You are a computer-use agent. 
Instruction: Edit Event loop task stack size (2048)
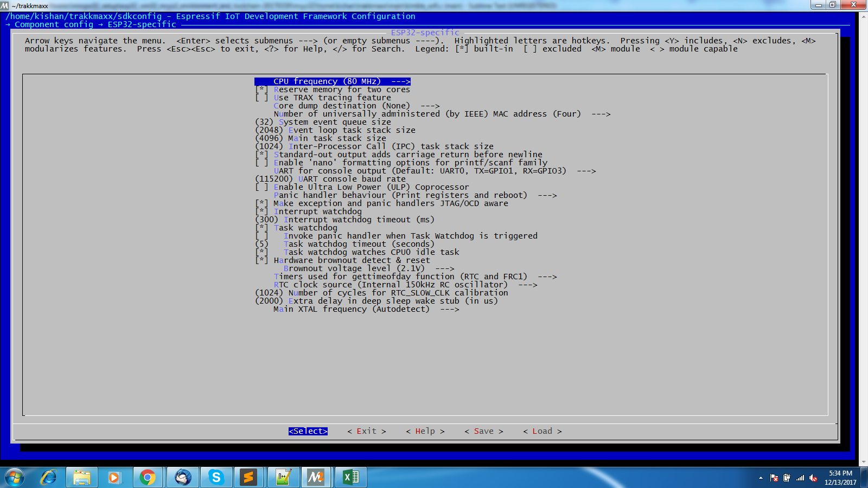(335, 130)
